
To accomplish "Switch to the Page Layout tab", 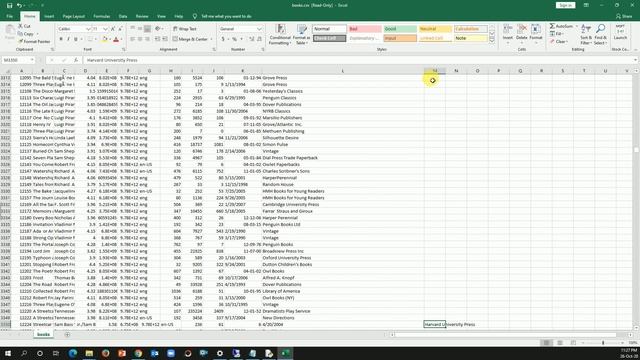I will click(x=73, y=16).
